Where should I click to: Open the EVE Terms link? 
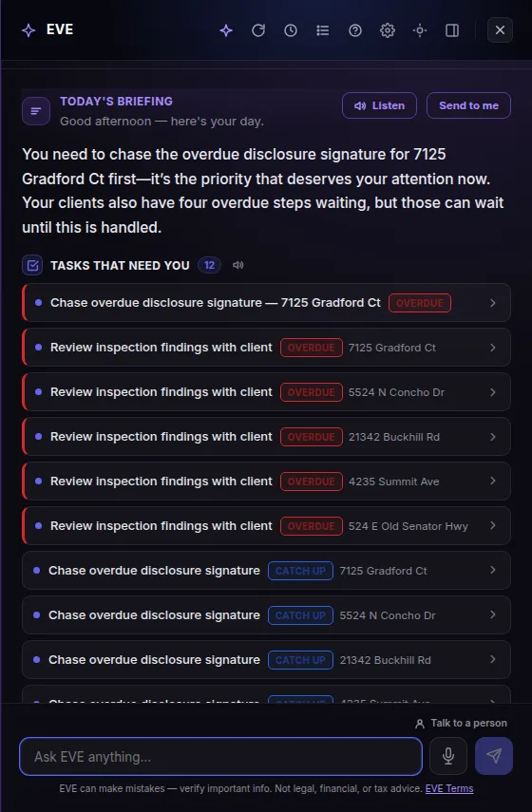(449, 788)
